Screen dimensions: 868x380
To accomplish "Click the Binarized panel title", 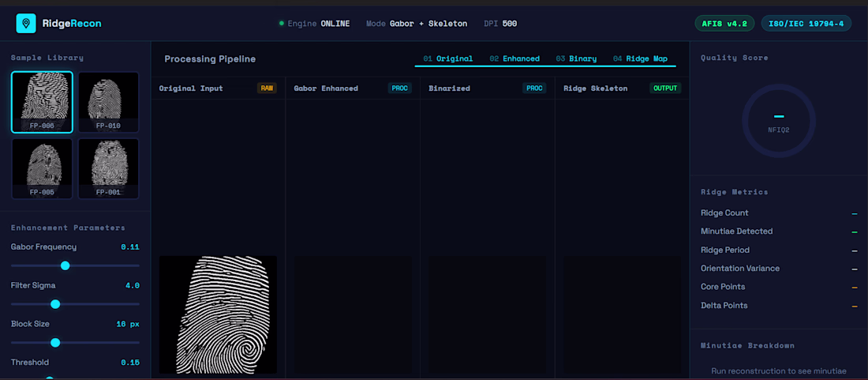I will pos(450,88).
